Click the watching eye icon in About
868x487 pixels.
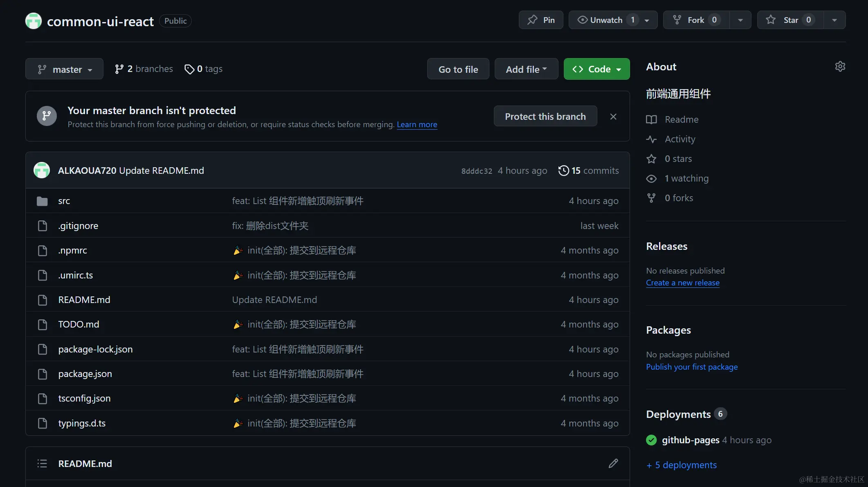point(651,178)
